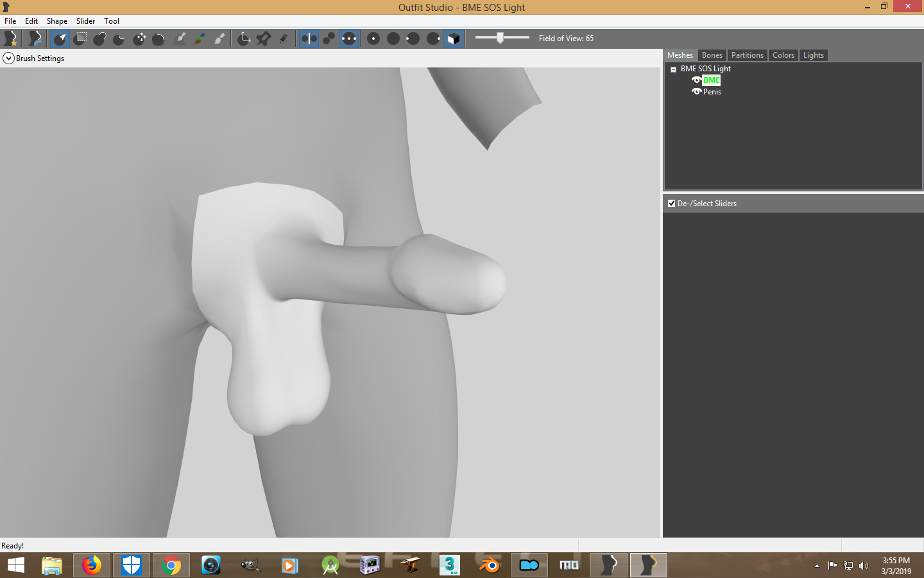Activate the Transform tool
Viewport: 924px width, 578px height.
(x=244, y=39)
